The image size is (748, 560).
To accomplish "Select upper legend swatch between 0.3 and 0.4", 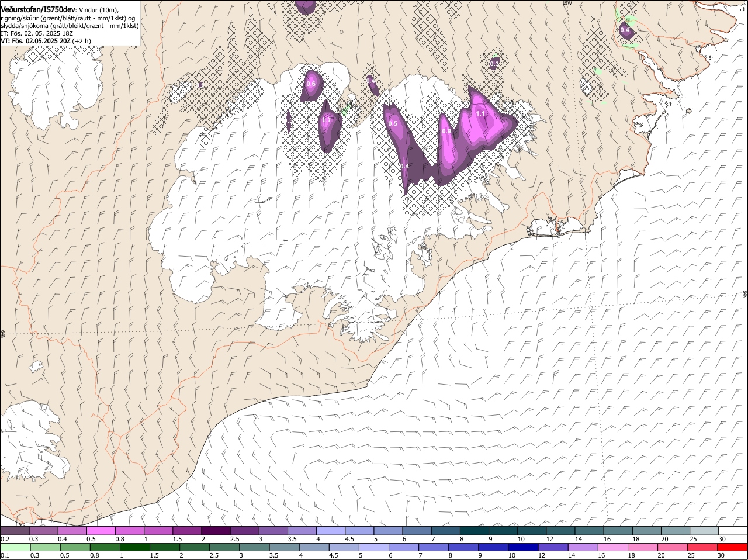I will click(44, 531).
